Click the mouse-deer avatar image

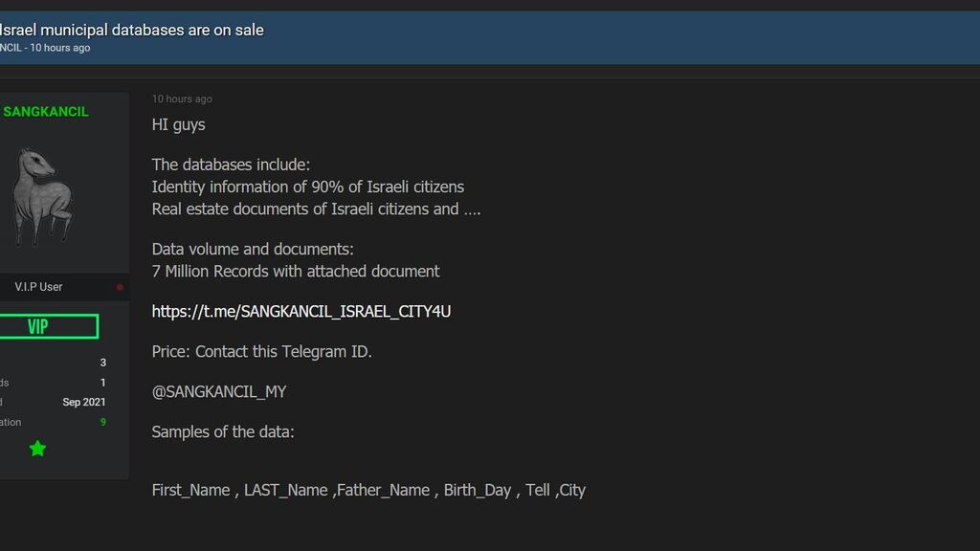(x=42, y=196)
